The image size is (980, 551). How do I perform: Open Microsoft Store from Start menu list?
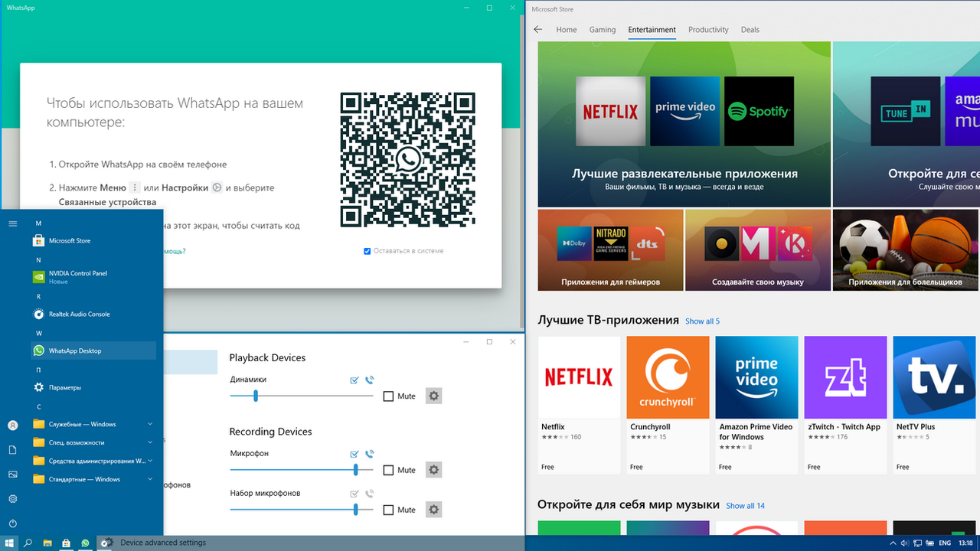pyautogui.click(x=93, y=240)
